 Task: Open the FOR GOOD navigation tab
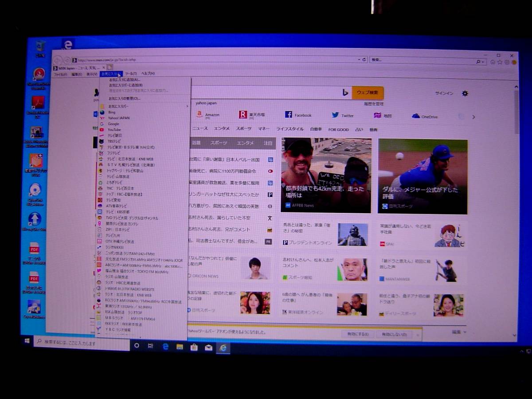[338, 129]
